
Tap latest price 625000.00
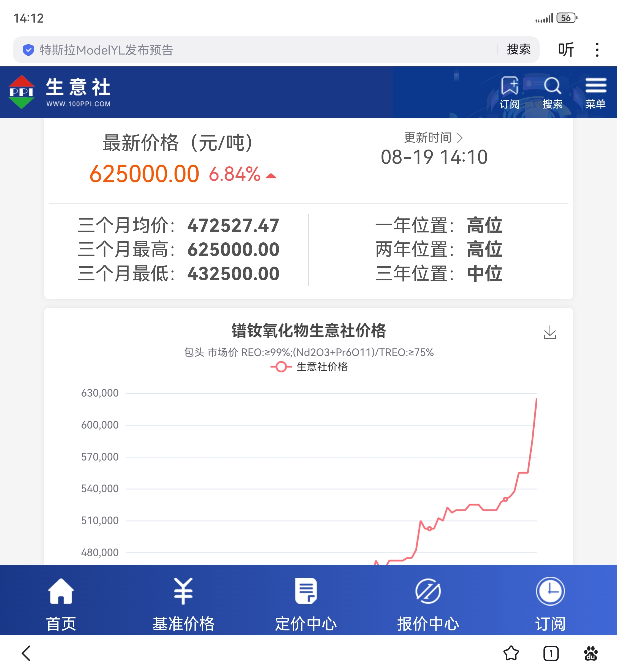[x=144, y=174]
